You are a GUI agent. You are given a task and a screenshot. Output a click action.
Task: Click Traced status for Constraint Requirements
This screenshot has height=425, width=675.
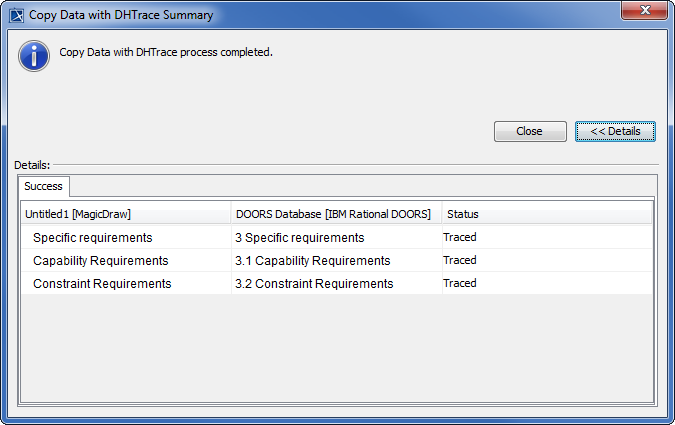click(460, 283)
